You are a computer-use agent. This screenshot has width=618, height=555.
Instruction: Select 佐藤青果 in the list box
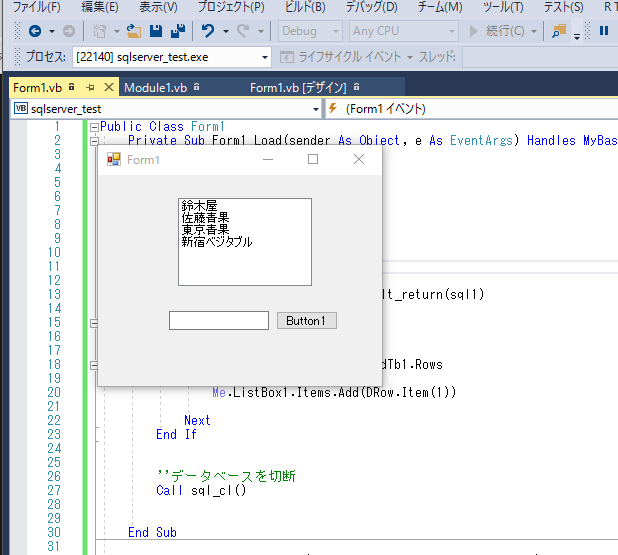tap(205, 217)
